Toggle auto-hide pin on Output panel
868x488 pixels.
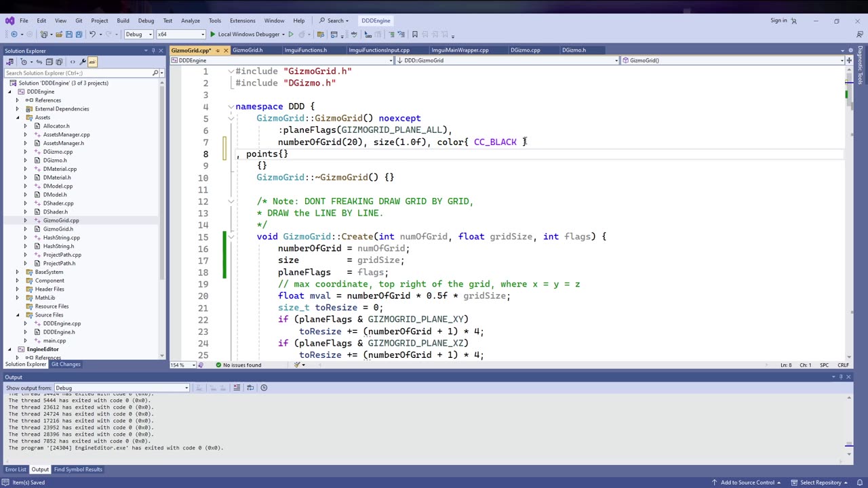click(841, 377)
